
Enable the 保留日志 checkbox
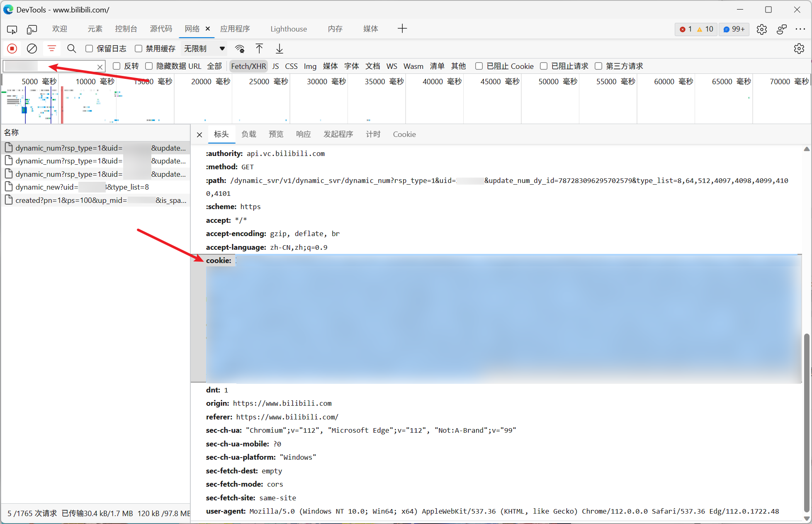pos(89,49)
